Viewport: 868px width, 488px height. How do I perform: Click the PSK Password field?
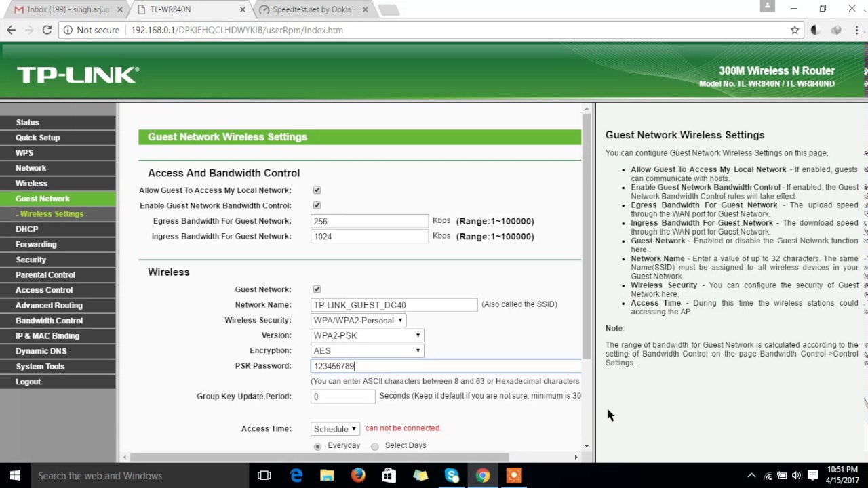446,366
